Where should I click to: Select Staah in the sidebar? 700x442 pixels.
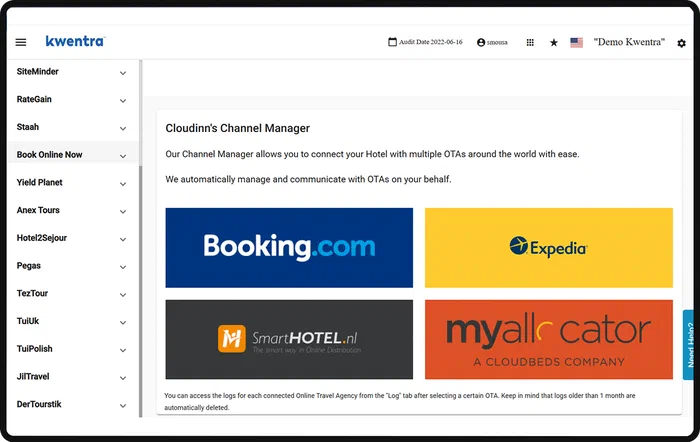point(28,127)
